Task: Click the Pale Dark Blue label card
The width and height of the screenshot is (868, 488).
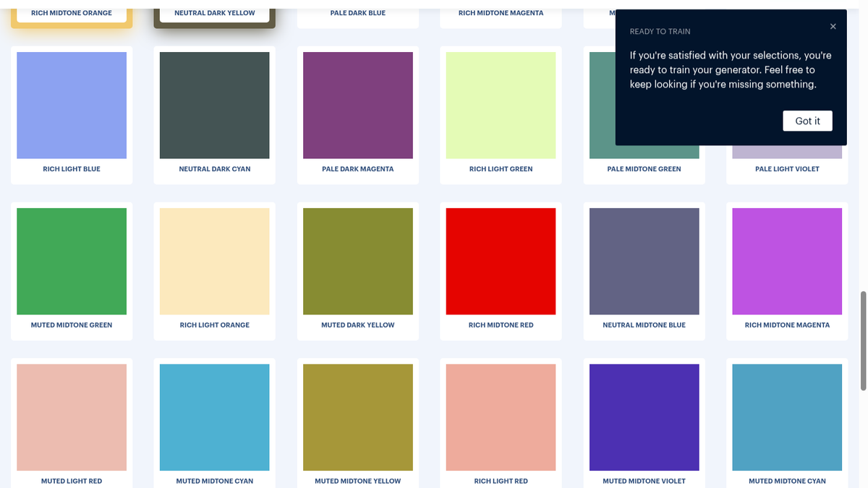Action: 358,14
